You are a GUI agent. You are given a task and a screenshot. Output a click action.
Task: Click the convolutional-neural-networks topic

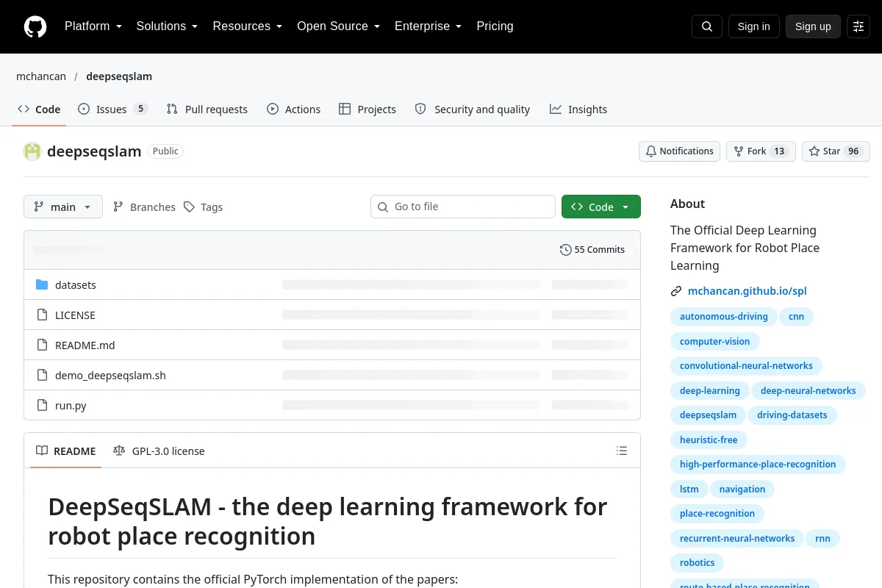tap(746, 366)
